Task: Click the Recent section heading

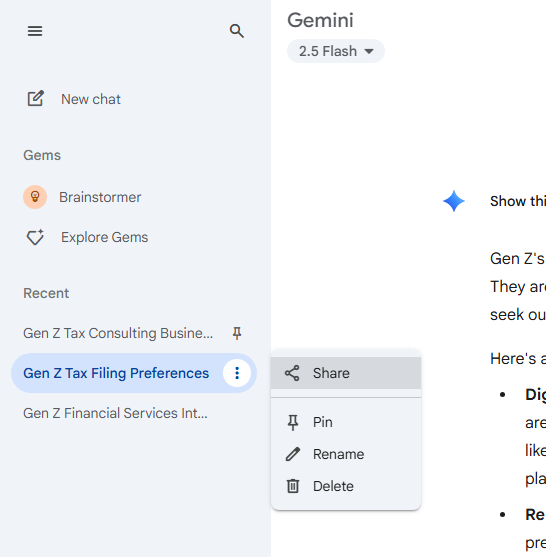Action: 46,293
